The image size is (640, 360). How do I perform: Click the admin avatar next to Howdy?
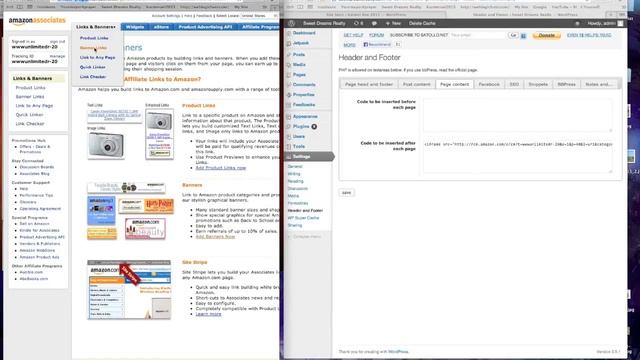click(620, 24)
